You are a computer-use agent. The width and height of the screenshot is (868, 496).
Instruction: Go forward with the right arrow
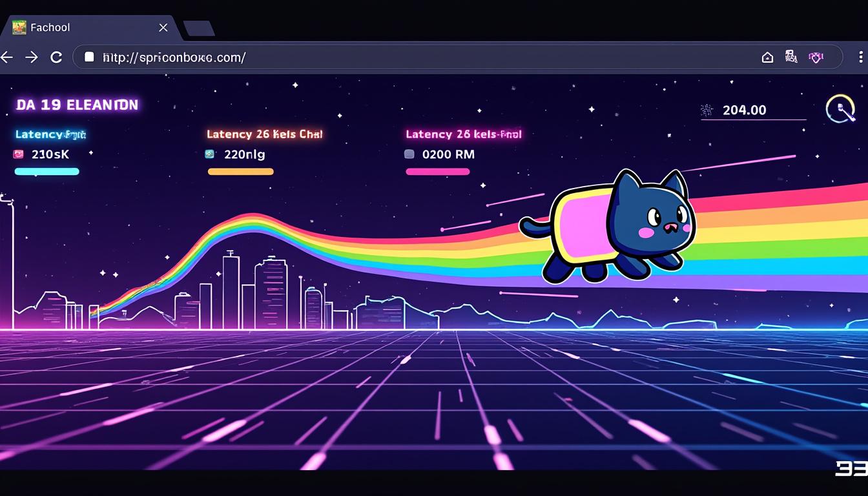pos(32,57)
